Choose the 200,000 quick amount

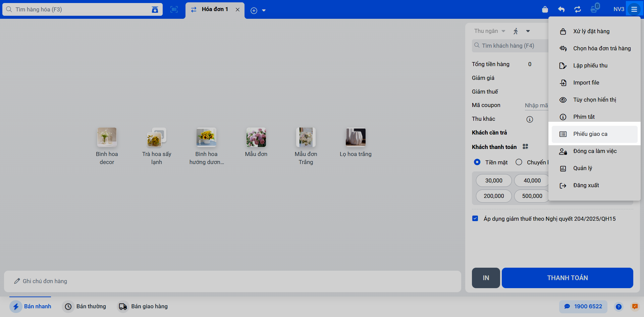point(494,196)
